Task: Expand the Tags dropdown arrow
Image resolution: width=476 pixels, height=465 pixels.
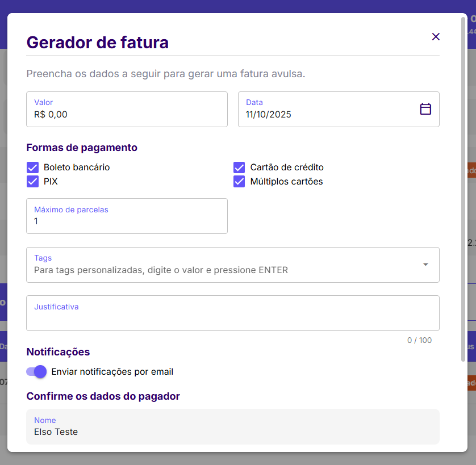Action: (425, 265)
